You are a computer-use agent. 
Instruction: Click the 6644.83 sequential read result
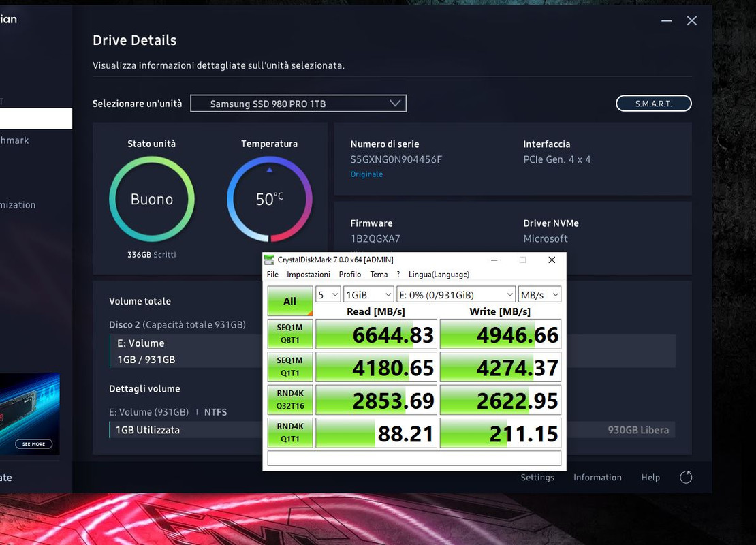coord(376,334)
